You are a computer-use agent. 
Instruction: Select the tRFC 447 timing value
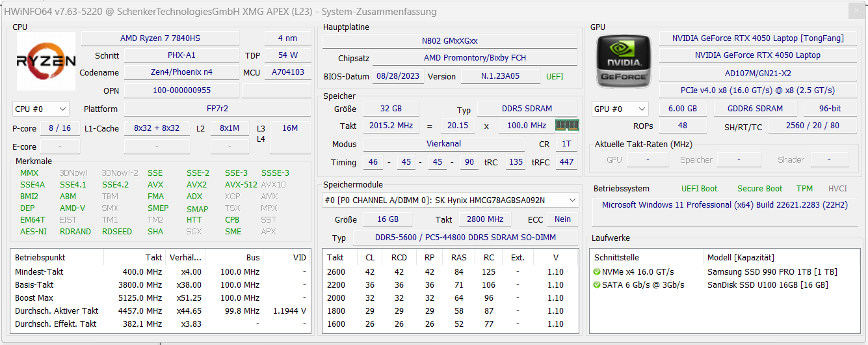(566, 162)
